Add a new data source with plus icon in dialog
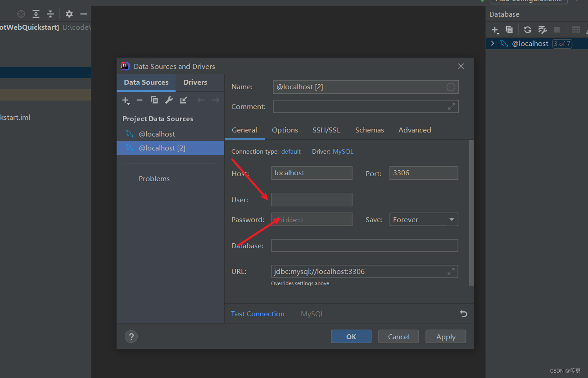This screenshot has height=378, width=588. point(126,100)
